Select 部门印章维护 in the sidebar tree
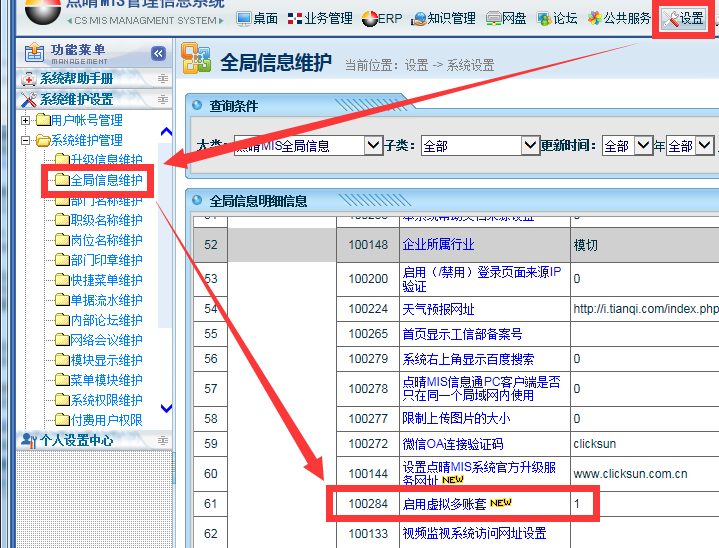 pyautogui.click(x=106, y=261)
